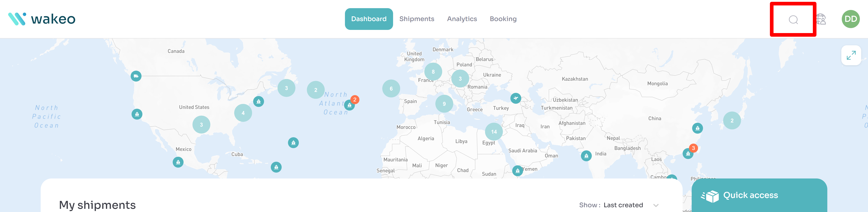This screenshot has height=212, width=868.
Task: Open the Analytics tab
Action: (x=462, y=19)
